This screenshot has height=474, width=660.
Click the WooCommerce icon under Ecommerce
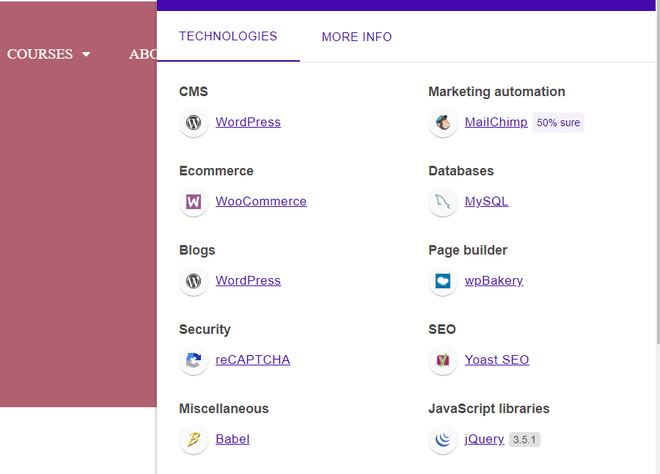pyautogui.click(x=194, y=202)
